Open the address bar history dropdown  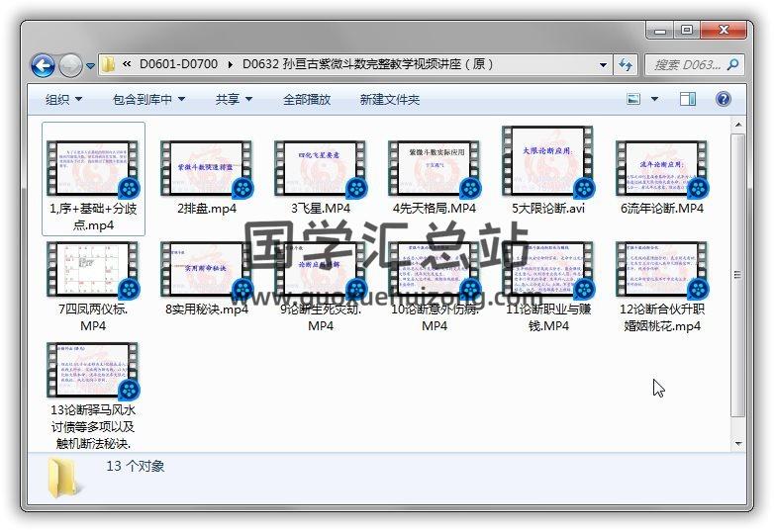pos(603,64)
